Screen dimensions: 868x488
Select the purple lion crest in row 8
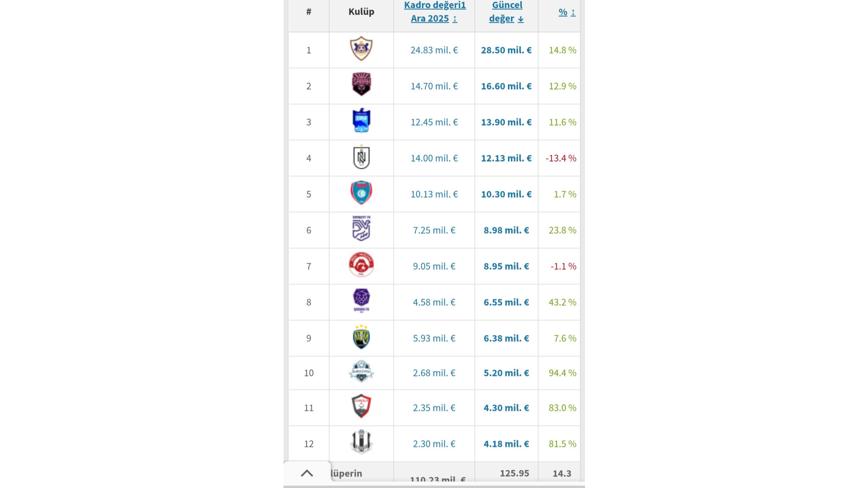(361, 301)
